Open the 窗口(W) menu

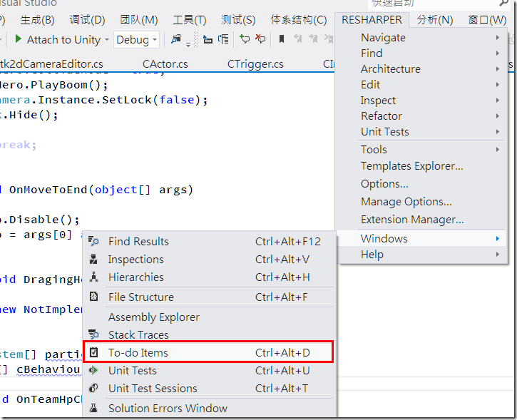click(x=487, y=20)
